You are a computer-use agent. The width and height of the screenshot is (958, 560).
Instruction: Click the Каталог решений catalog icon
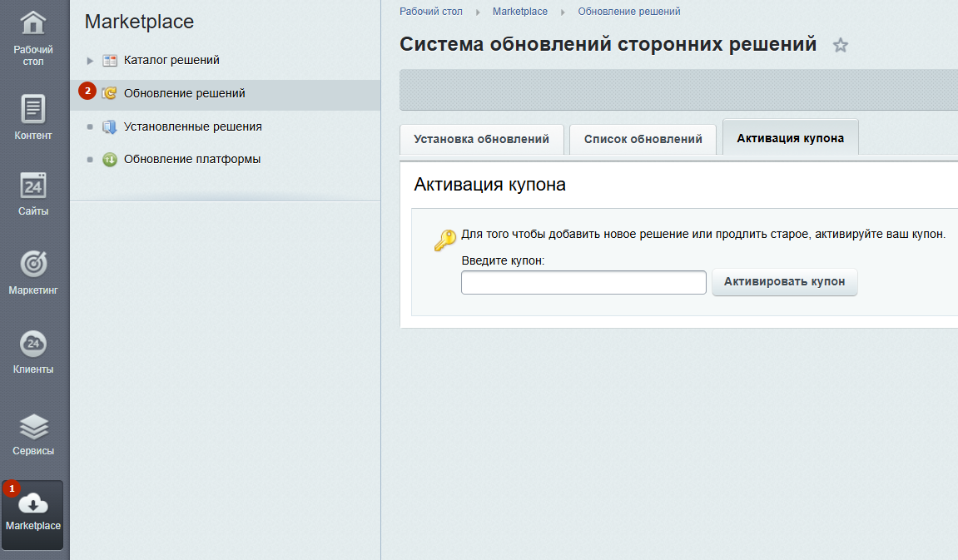pos(110,60)
